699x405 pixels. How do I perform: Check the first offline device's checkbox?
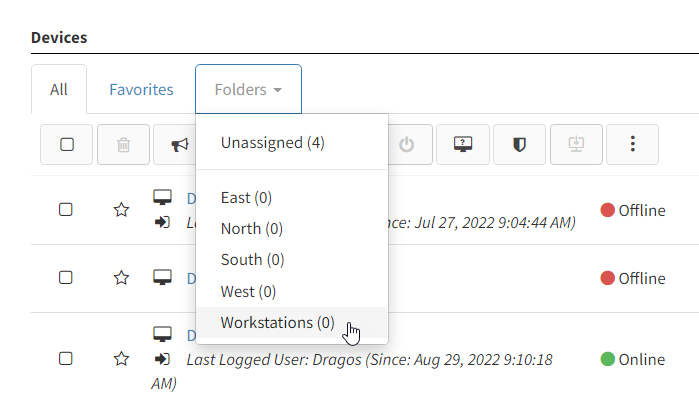pos(66,210)
